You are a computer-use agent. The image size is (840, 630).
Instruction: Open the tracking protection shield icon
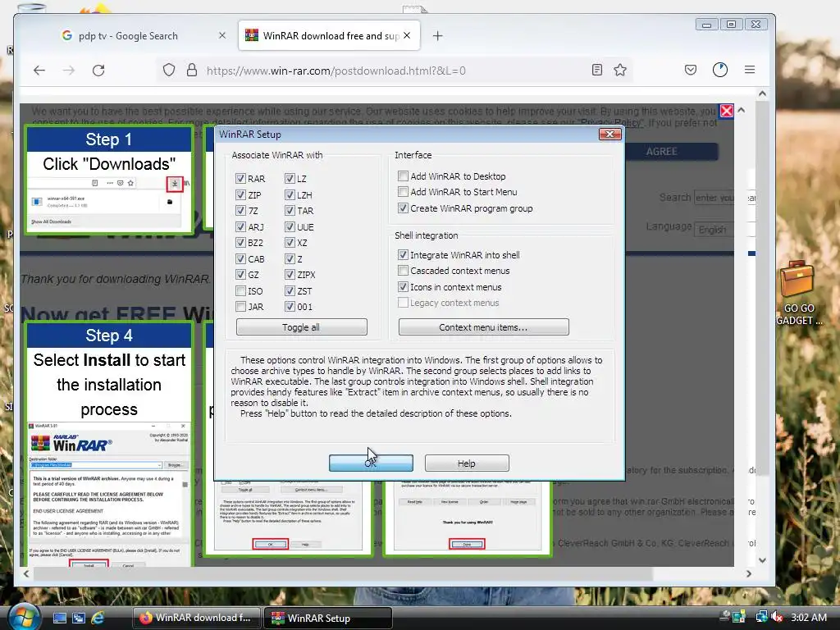click(x=169, y=71)
